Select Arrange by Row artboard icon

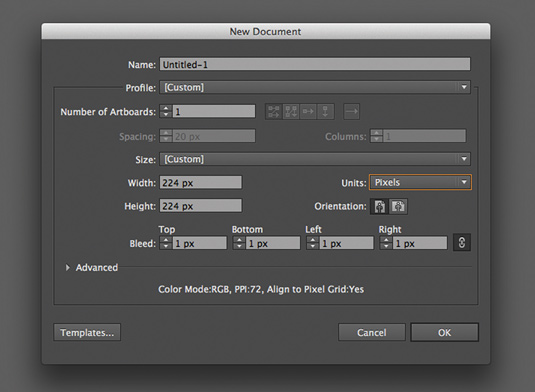coord(308,112)
